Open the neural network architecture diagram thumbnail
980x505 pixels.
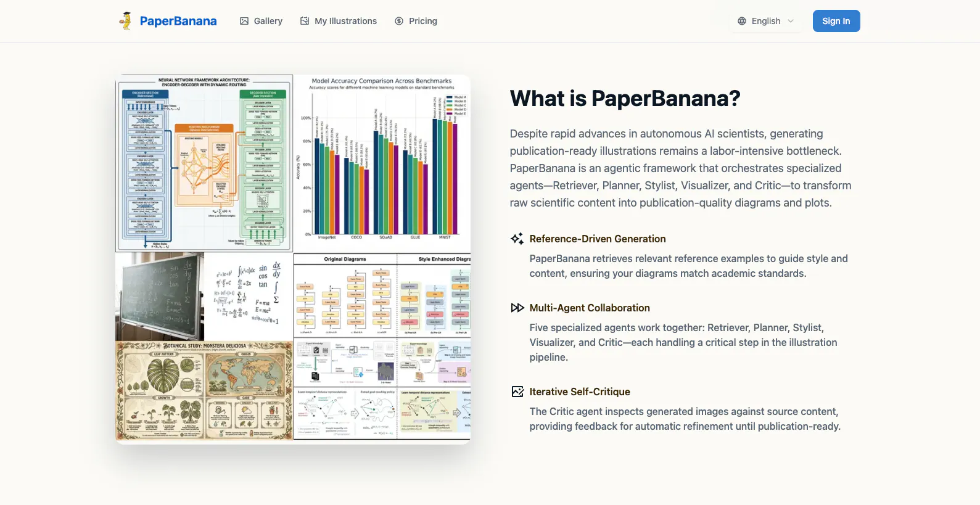pos(204,163)
